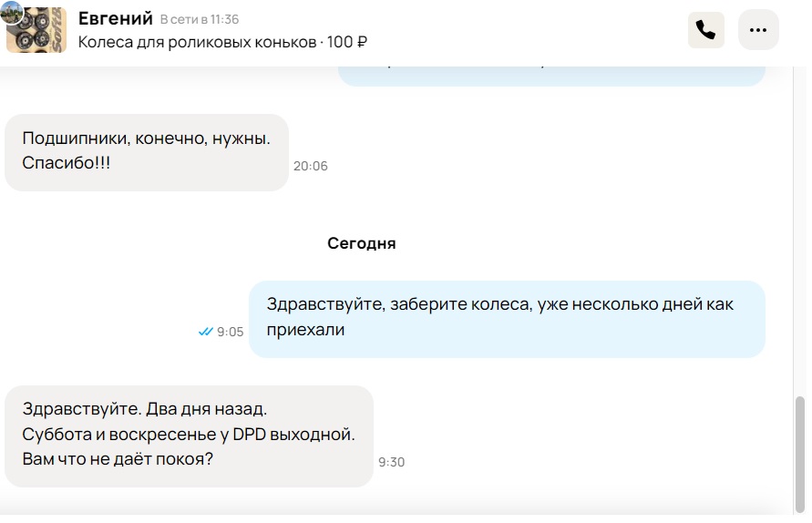Call Евгений using the phone icon
Image resolution: width=812 pixels, height=523 pixels.
(x=706, y=29)
